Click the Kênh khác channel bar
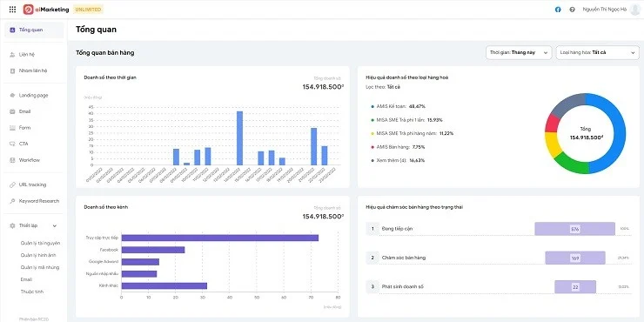This screenshot has height=322, width=644. click(164, 285)
